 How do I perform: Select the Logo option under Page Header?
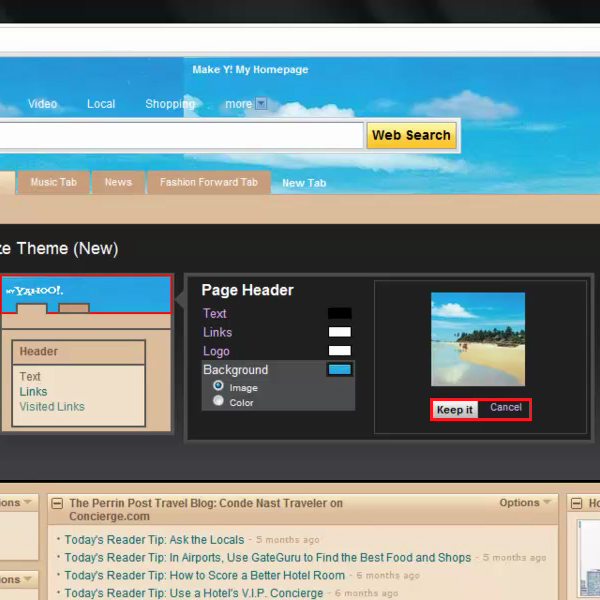216,351
